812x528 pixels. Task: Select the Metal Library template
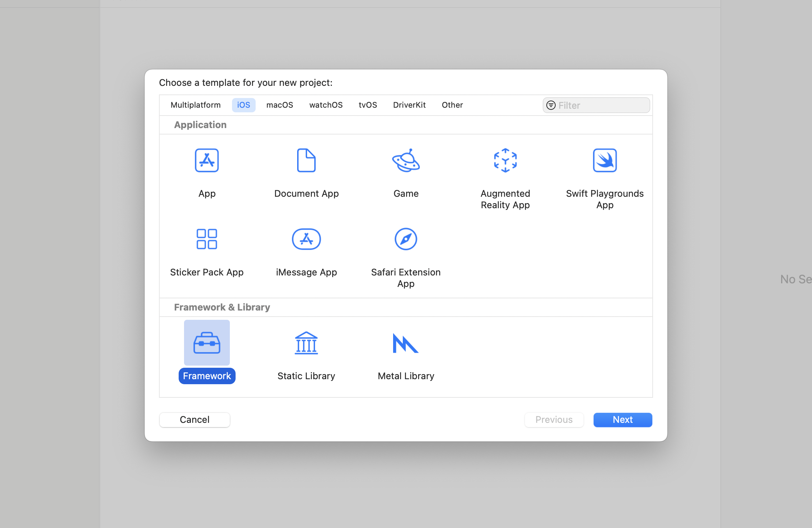[406, 343]
